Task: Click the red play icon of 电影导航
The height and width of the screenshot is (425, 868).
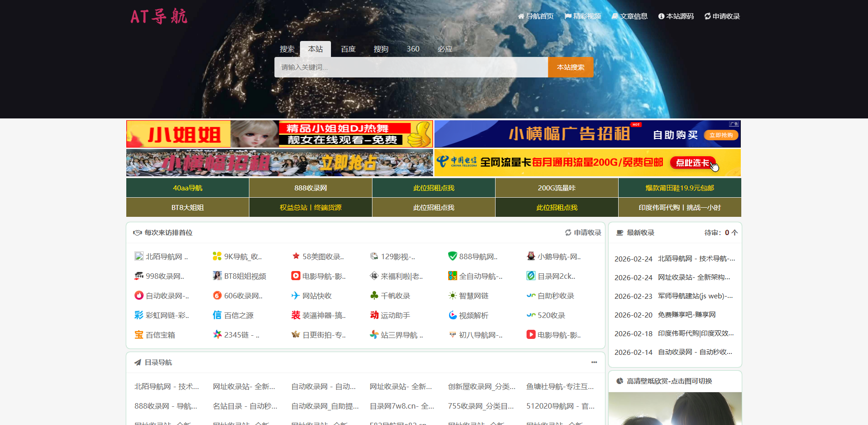Action: pyautogui.click(x=296, y=276)
